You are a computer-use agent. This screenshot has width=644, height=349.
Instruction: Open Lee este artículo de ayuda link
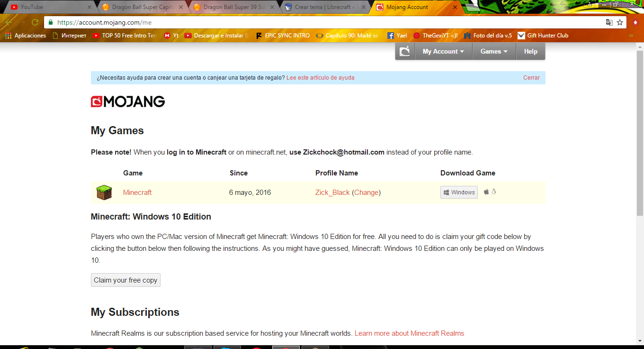point(321,78)
